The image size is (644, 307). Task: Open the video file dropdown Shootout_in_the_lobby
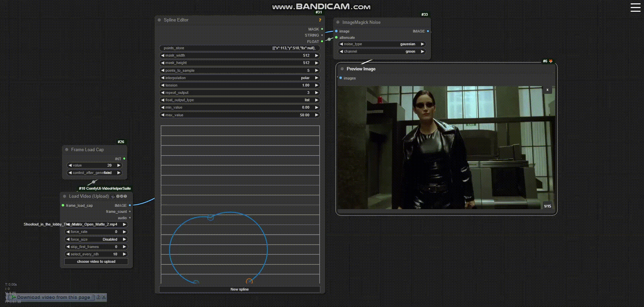(96, 225)
